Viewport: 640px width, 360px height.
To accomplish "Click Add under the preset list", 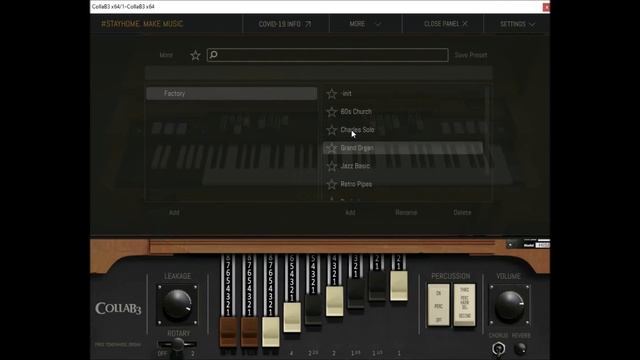I will pos(350,213).
